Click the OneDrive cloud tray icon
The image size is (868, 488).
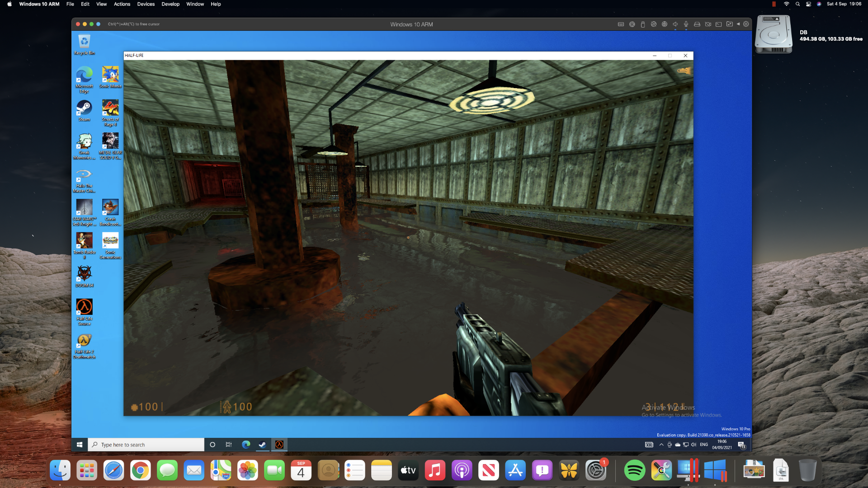678,445
